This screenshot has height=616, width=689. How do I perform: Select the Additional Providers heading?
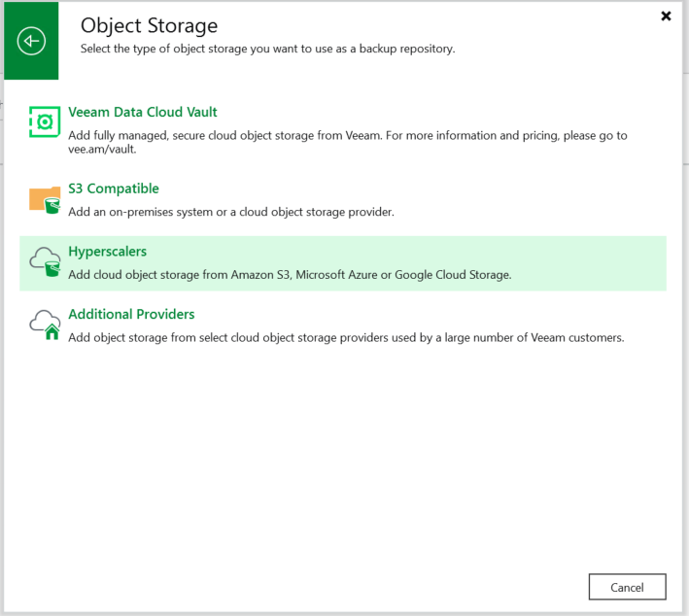(x=131, y=314)
